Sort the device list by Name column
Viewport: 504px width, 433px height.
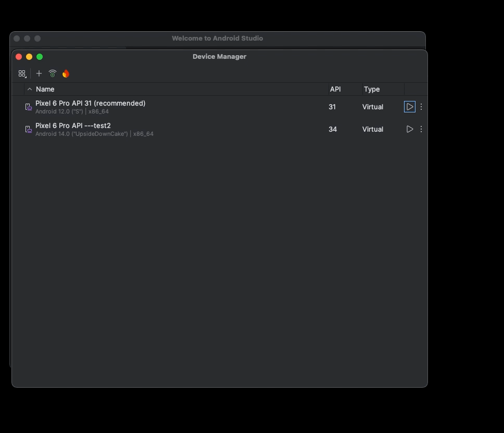point(45,90)
